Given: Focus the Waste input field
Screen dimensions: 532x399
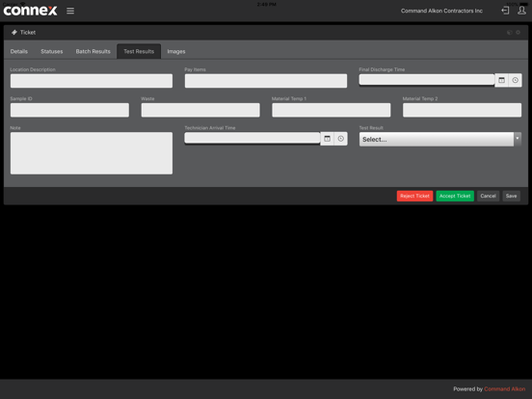Looking at the screenshot, I should coord(200,110).
